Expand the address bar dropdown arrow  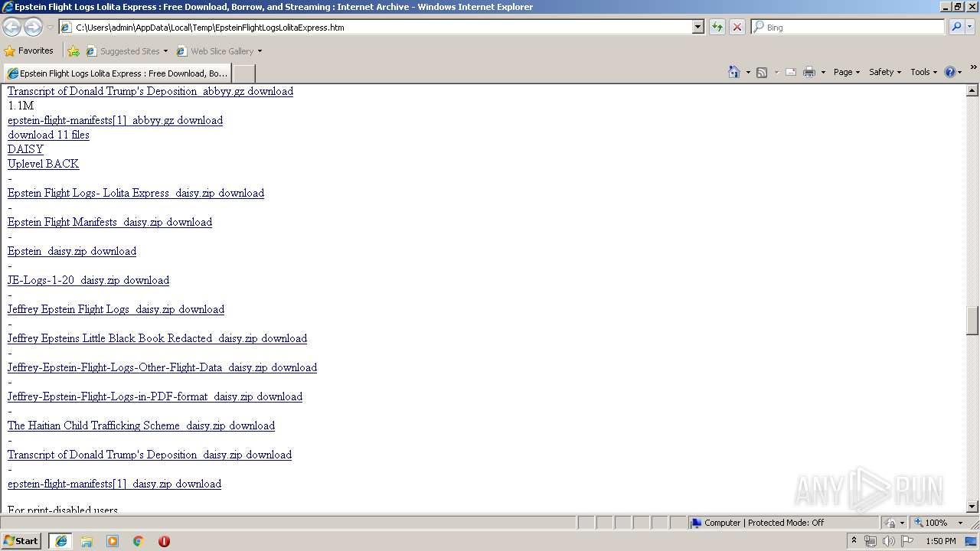tap(697, 27)
